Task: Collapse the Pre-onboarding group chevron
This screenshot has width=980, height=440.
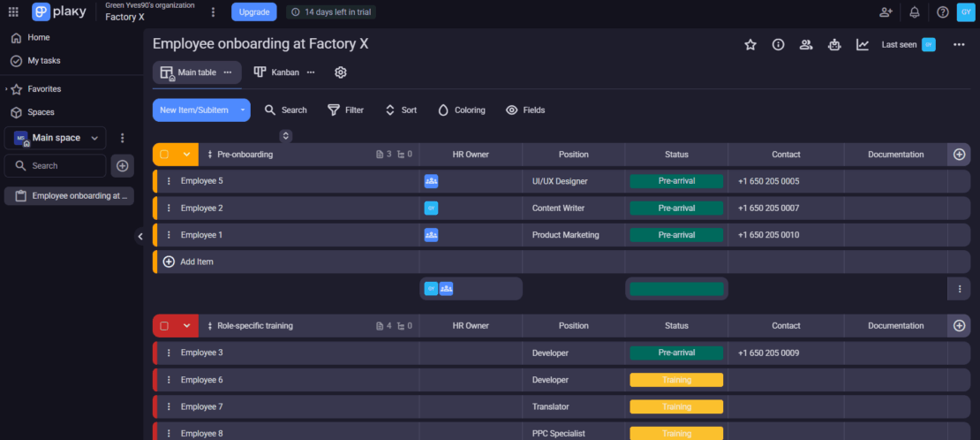Action: (x=186, y=154)
